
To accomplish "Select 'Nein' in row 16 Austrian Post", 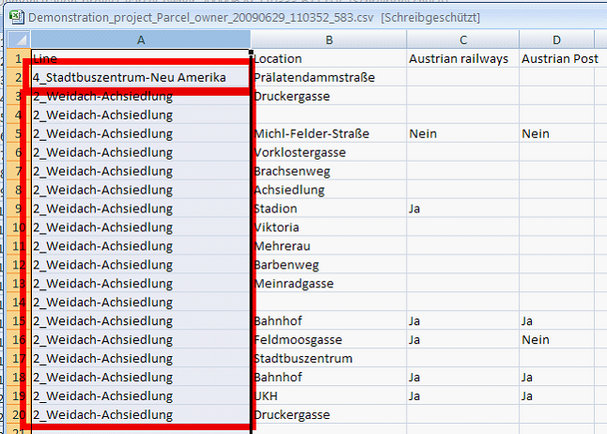I will (x=557, y=340).
